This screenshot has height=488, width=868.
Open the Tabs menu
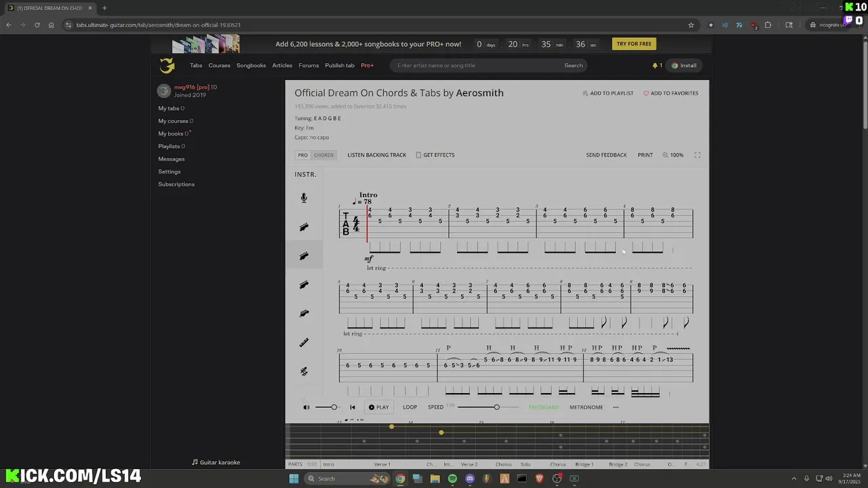coord(196,66)
